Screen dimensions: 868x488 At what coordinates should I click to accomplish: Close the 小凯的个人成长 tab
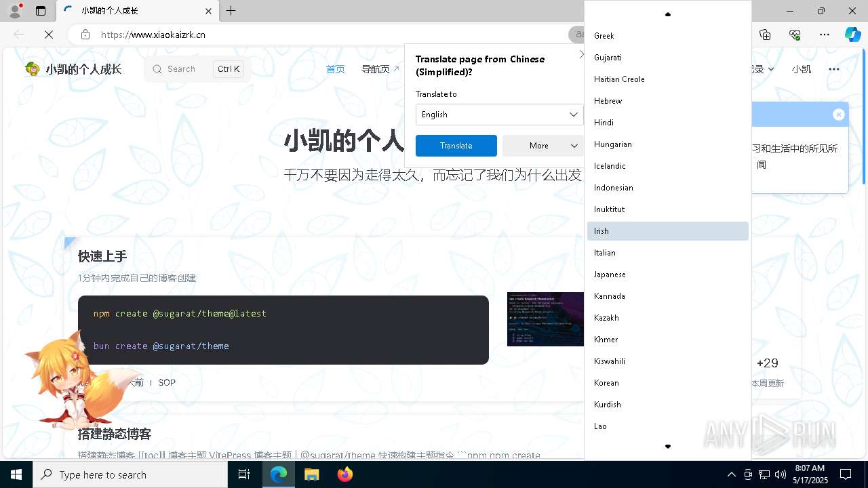[x=208, y=11]
